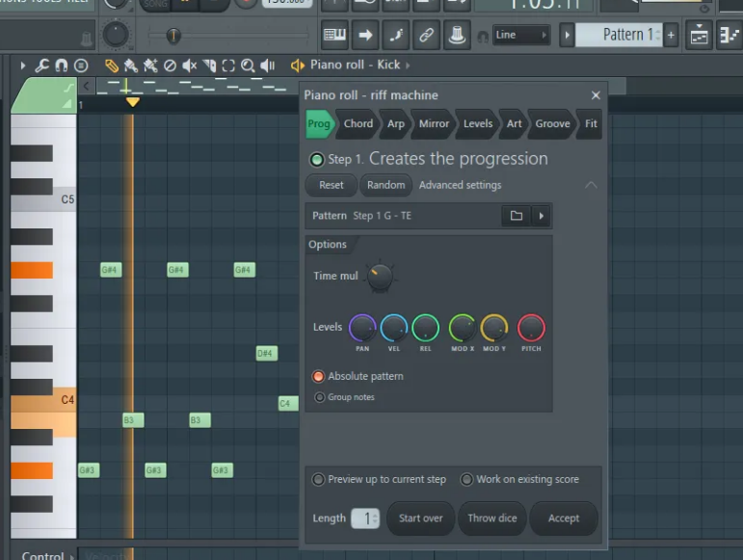Open the Pattern 1 selector
Screen dimensions: 743x560
(619, 35)
